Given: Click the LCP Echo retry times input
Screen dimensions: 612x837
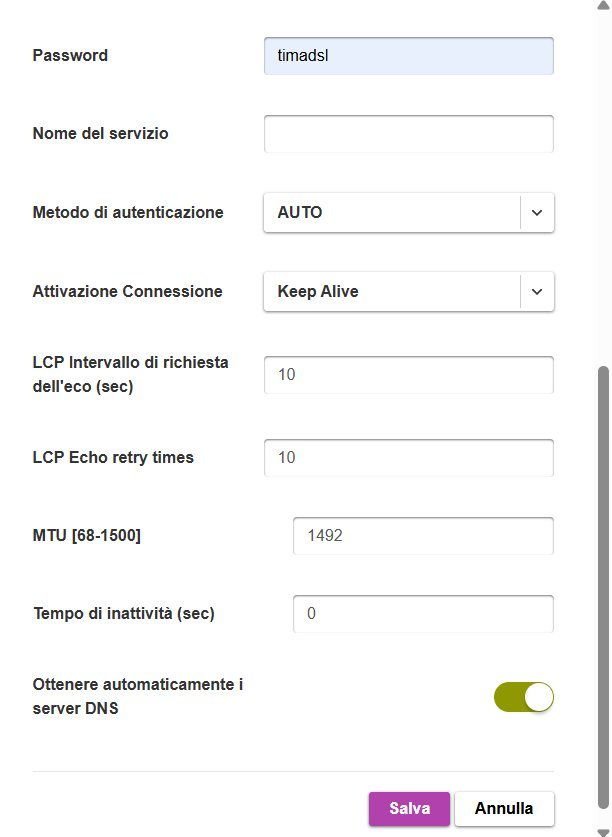Looking at the screenshot, I should (x=408, y=458).
